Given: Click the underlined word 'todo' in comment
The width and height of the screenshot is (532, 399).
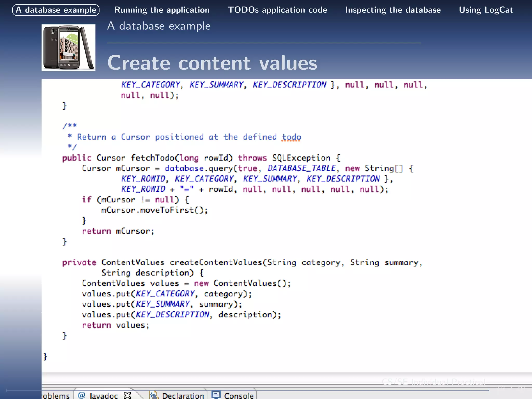Looking at the screenshot, I should [291, 137].
